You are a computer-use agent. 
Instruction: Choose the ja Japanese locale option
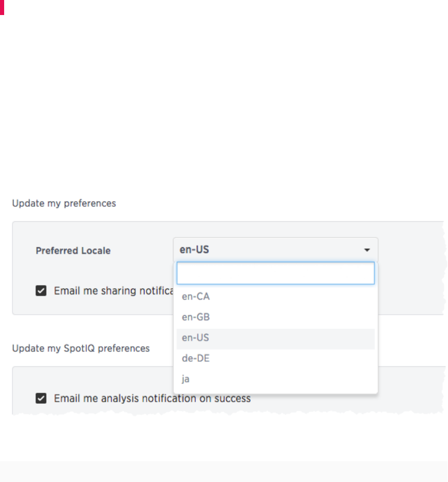tap(186, 379)
